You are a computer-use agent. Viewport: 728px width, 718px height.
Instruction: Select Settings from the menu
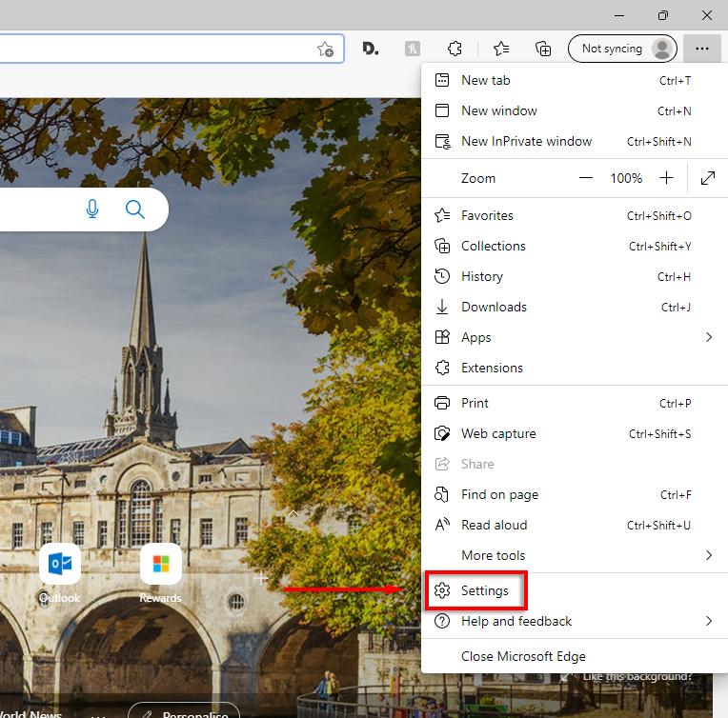pos(485,590)
